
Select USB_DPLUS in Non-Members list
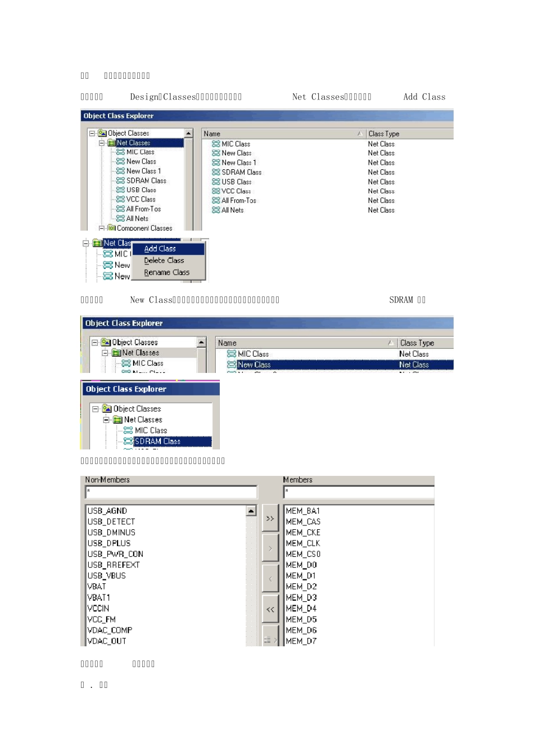tap(109, 543)
